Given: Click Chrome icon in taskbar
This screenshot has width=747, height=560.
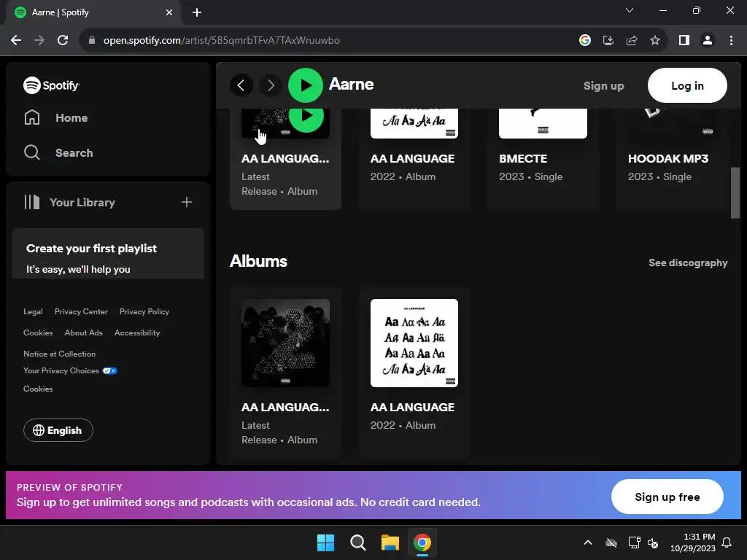Looking at the screenshot, I should coord(422,542).
